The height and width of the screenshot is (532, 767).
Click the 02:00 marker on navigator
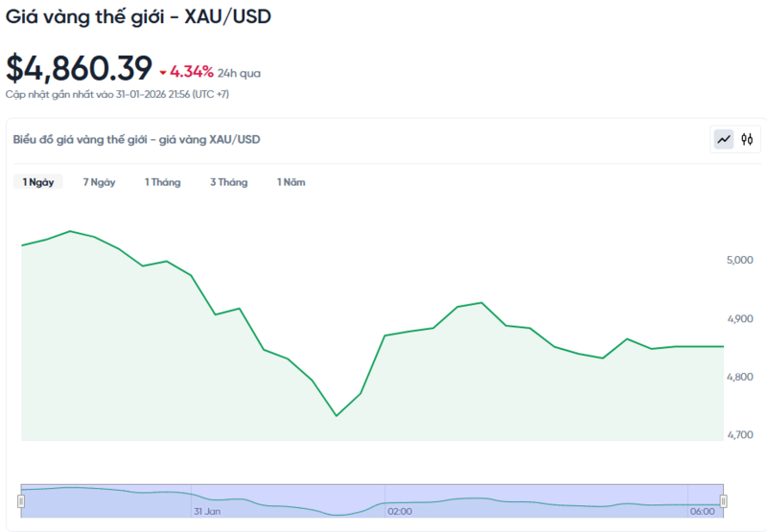400,511
